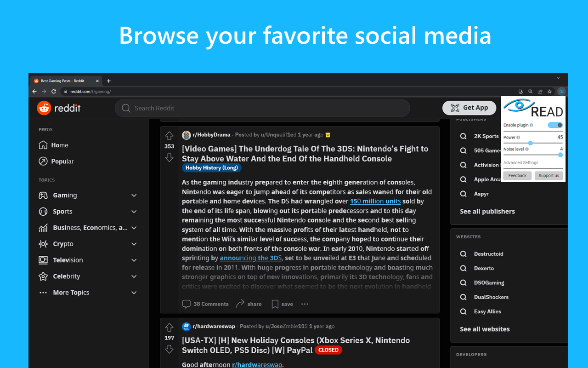Click the bookmark star in address bar

(549, 92)
